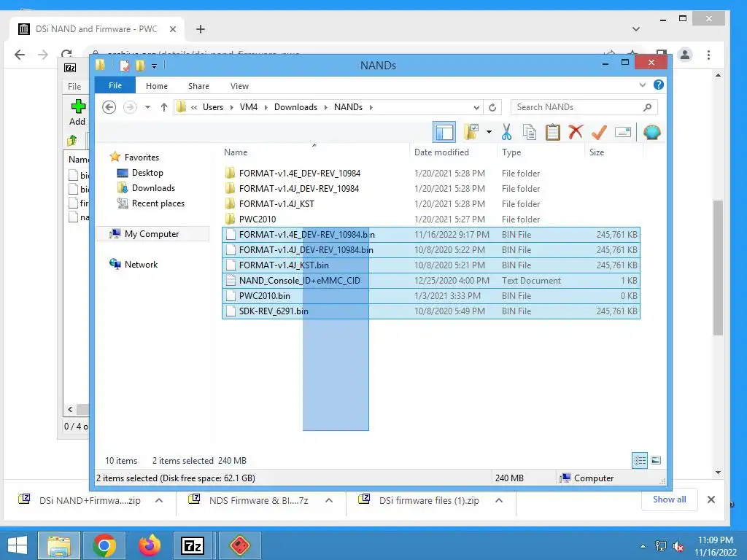The image size is (747, 560).
Task: Expand the arrow after NANDs breadcrumb
Action: pyautogui.click(x=371, y=107)
